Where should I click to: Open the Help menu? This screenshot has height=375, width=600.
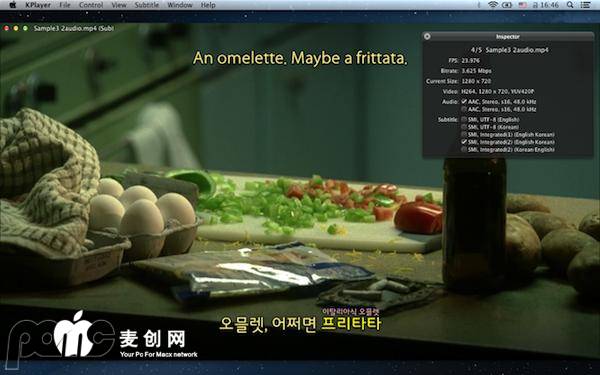coord(208,5)
